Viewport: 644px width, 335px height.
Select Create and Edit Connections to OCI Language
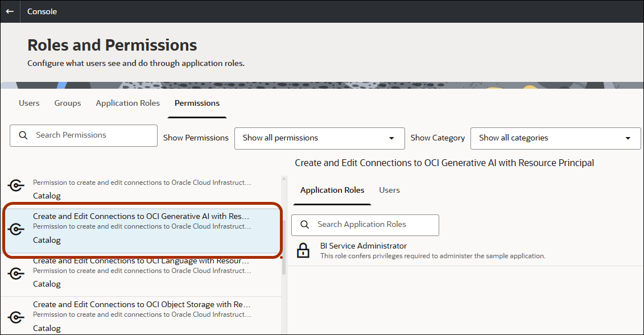pos(142,274)
